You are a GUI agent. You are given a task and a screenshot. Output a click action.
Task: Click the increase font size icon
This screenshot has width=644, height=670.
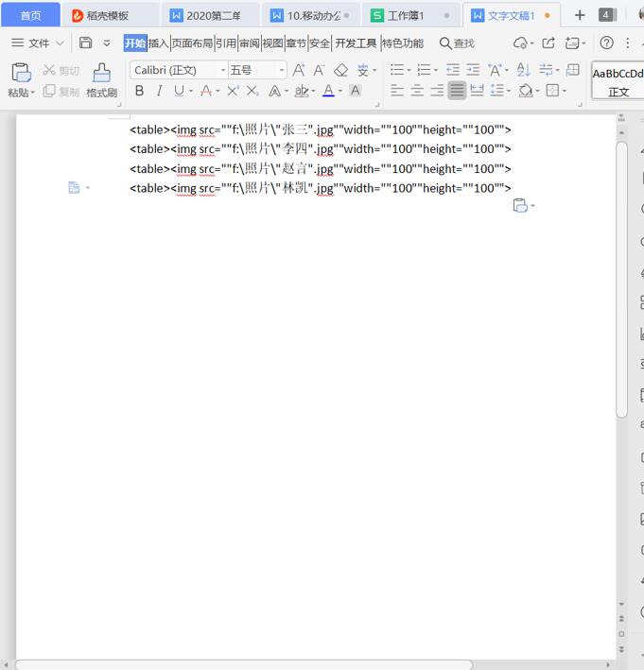point(299,70)
